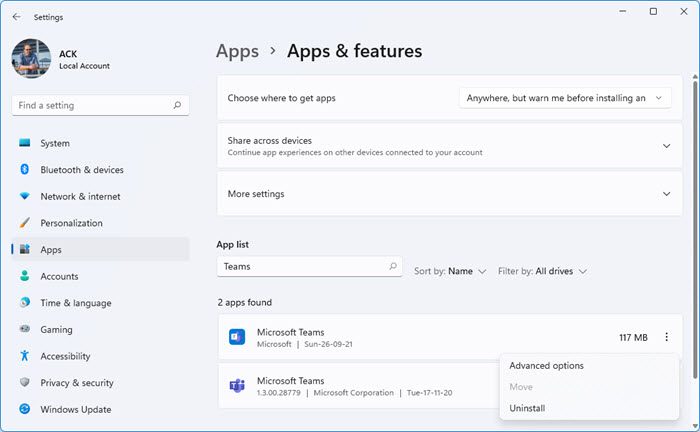Choose Advanced options from context menu
Viewport: 700px width, 432px height.
[x=546, y=366]
